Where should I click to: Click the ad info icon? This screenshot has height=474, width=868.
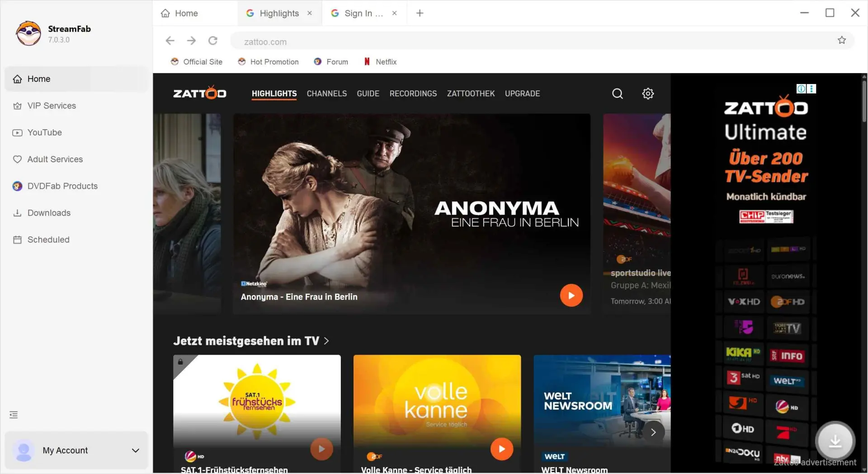[x=801, y=89]
